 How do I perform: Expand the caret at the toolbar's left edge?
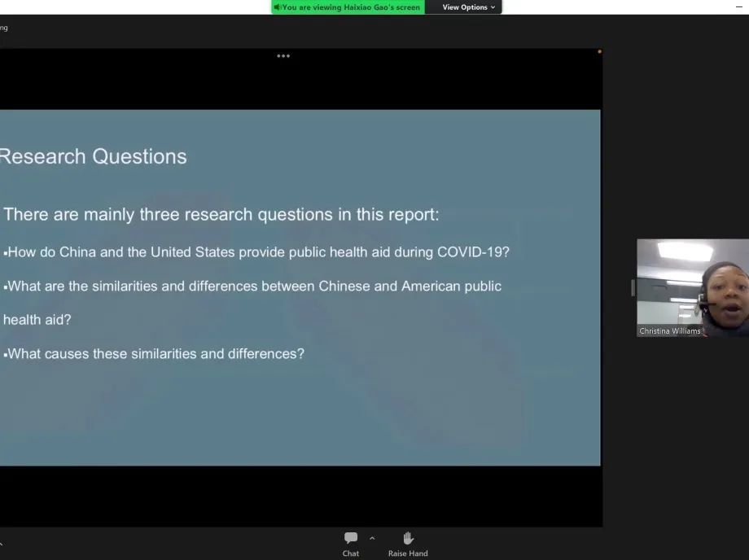2,544
